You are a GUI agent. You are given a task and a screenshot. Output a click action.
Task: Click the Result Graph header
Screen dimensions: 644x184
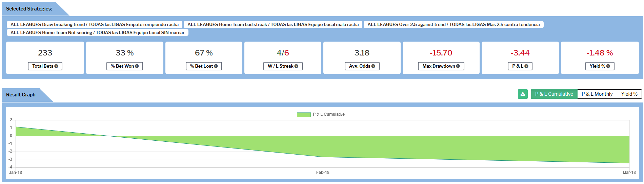coord(21,95)
